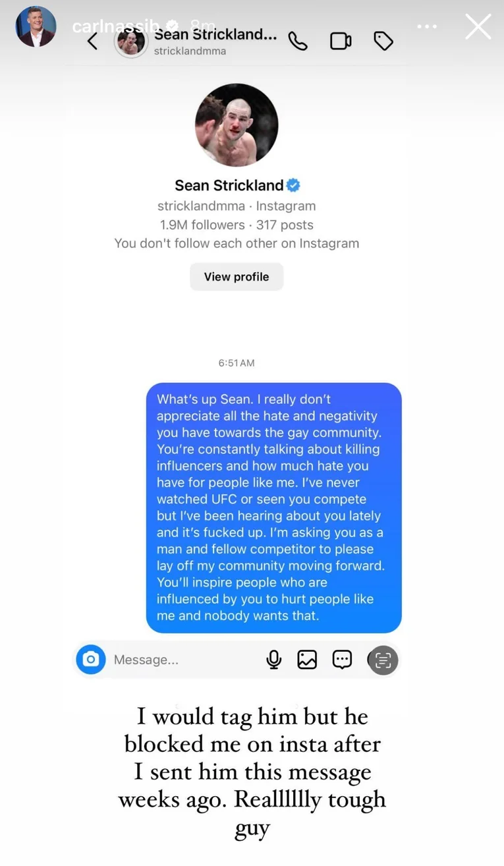Open the small header avatar of Sean Strickland
This screenshot has height=866, width=504.
tap(131, 42)
